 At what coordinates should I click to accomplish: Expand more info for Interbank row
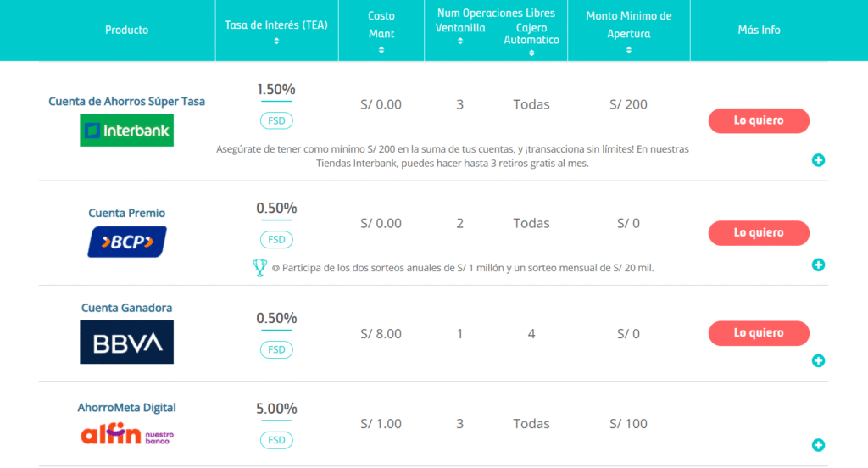click(x=818, y=160)
